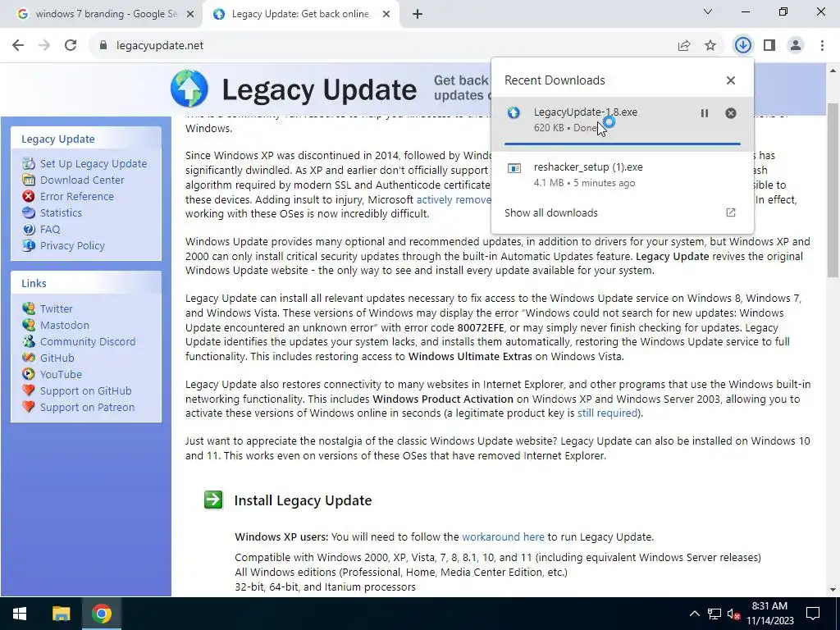The image size is (840, 630).
Task: Open the clock showing 8:31 AM
Action: [769, 614]
